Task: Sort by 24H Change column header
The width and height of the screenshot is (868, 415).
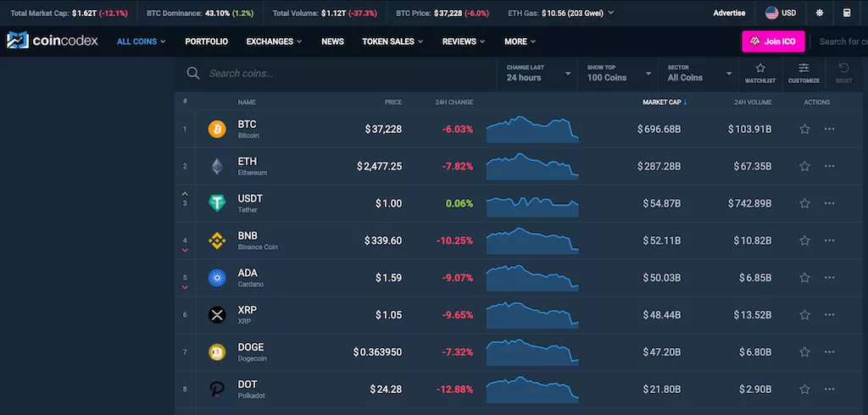Action: pos(454,102)
